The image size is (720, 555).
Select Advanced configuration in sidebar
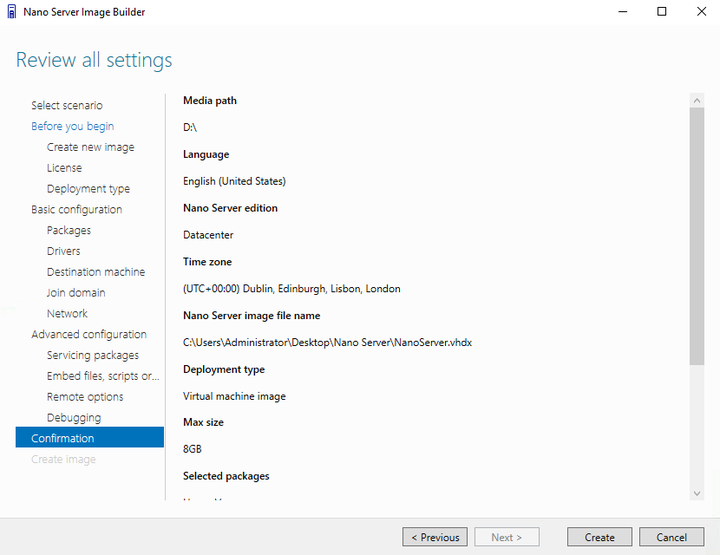pos(89,334)
